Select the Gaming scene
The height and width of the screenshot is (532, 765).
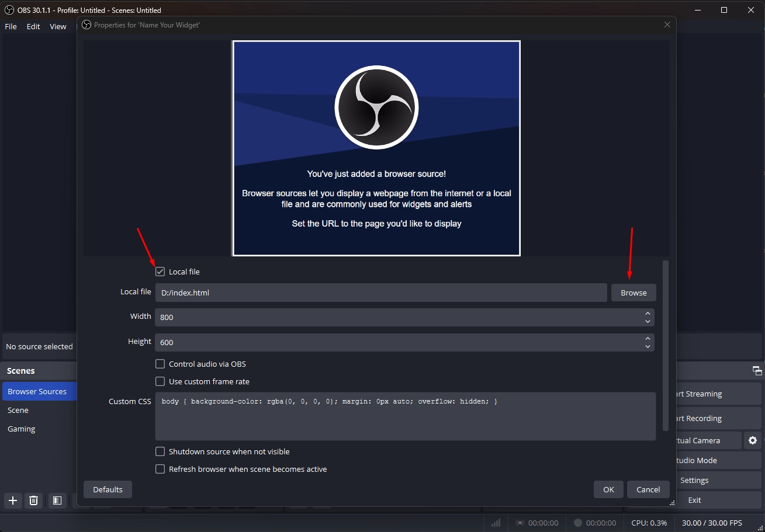(39, 429)
